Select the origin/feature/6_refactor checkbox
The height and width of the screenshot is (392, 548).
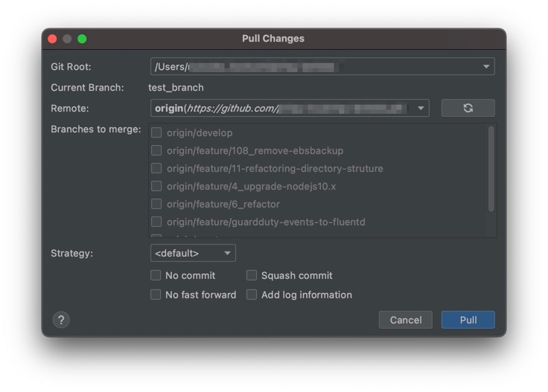coord(156,205)
